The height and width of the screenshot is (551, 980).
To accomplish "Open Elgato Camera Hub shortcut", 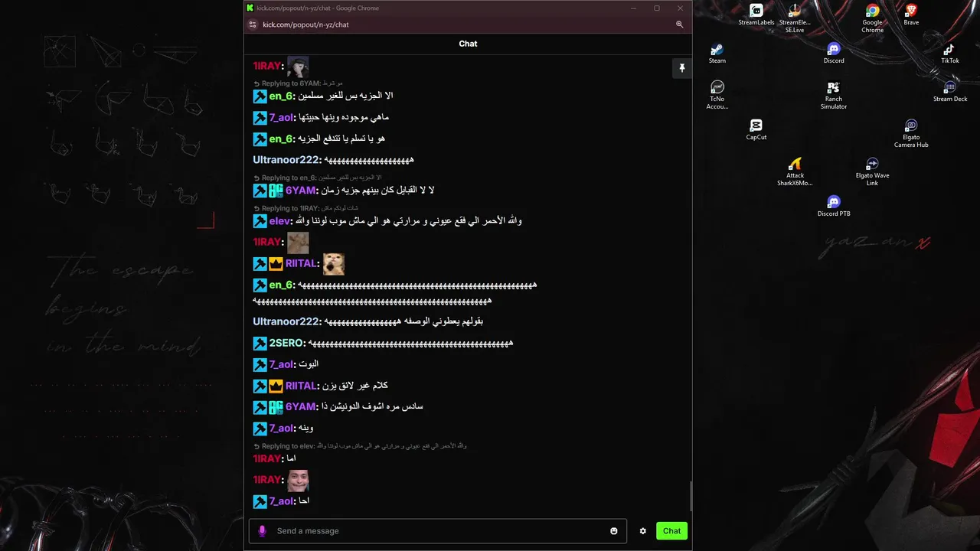I will pyautogui.click(x=911, y=134).
